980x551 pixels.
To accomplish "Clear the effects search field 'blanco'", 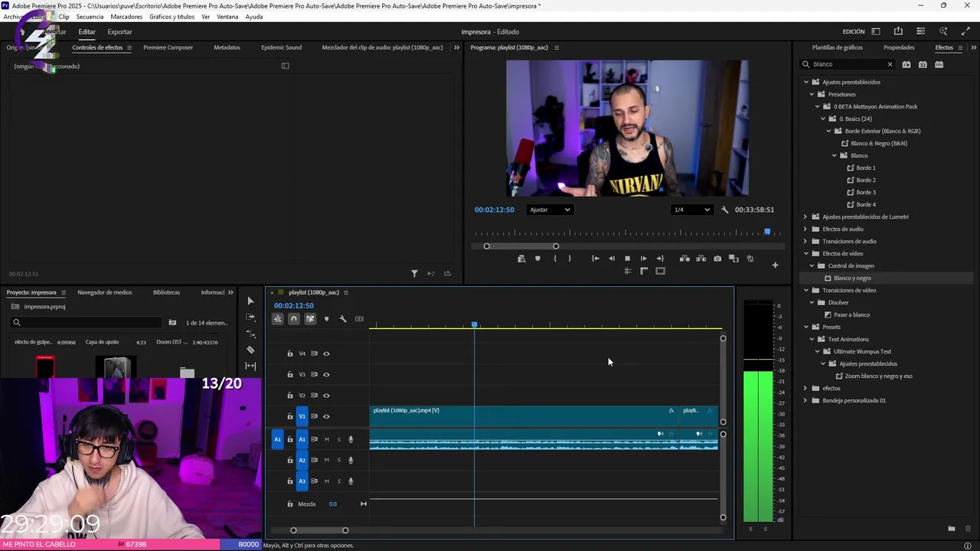I will tap(890, 64).
